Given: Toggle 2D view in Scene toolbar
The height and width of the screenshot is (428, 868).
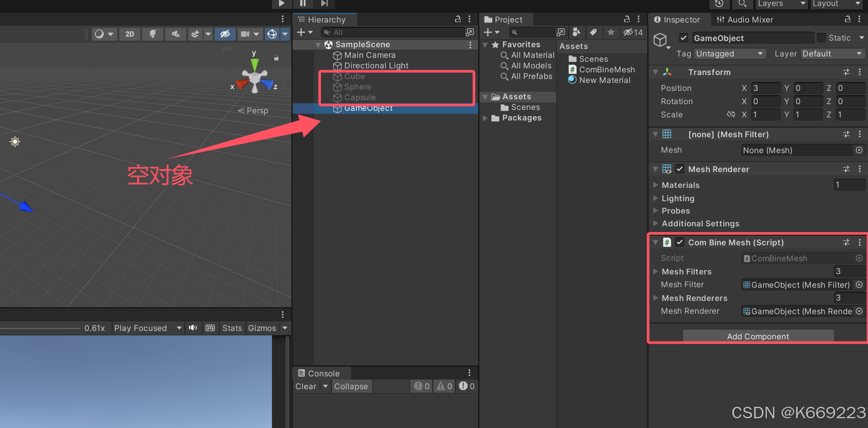Looking at the screenshot, I should (x=130, y=34).
